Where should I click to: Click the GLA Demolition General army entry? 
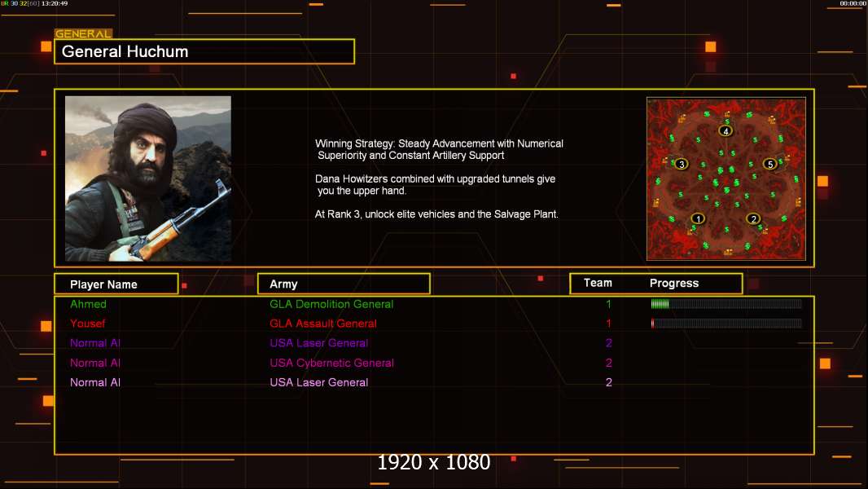pos(331,304)
